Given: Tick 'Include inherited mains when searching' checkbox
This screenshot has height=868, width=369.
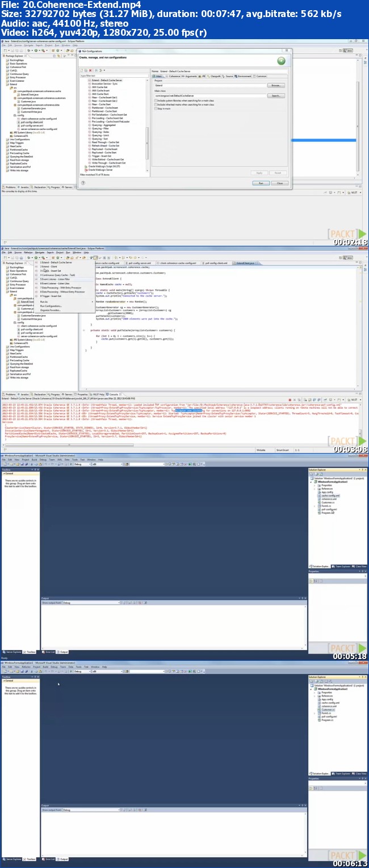Looking at the screenshot, I should coord(156,104).
